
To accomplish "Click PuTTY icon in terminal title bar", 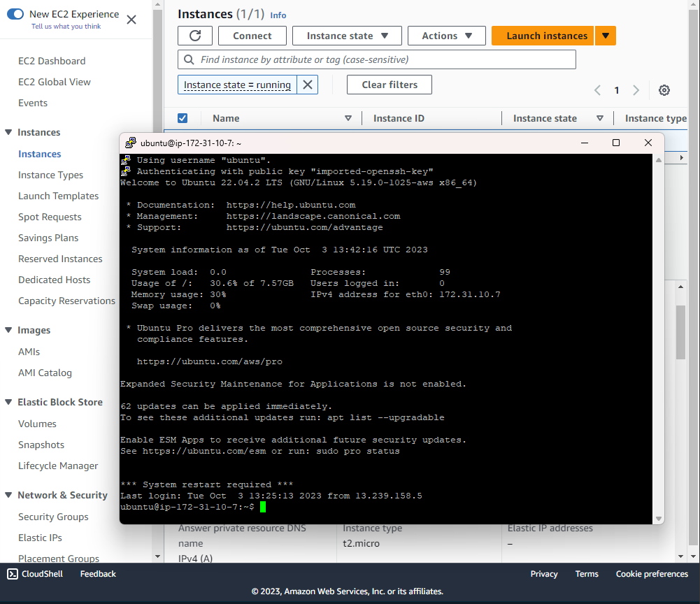I will pyautogui.click(x=130, y=143).
